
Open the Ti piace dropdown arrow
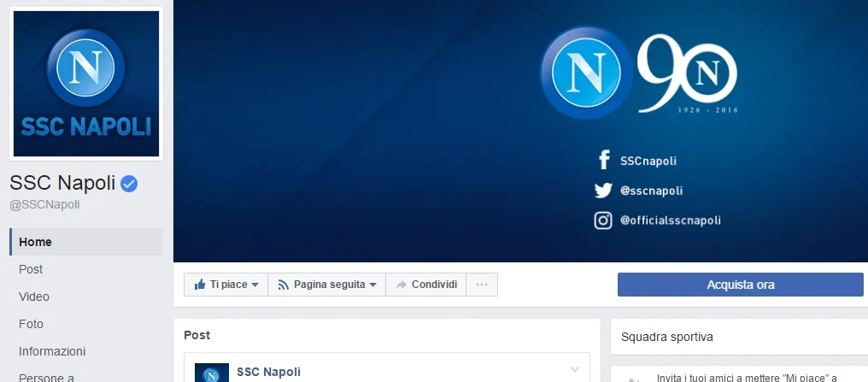[x=255, y=285]
